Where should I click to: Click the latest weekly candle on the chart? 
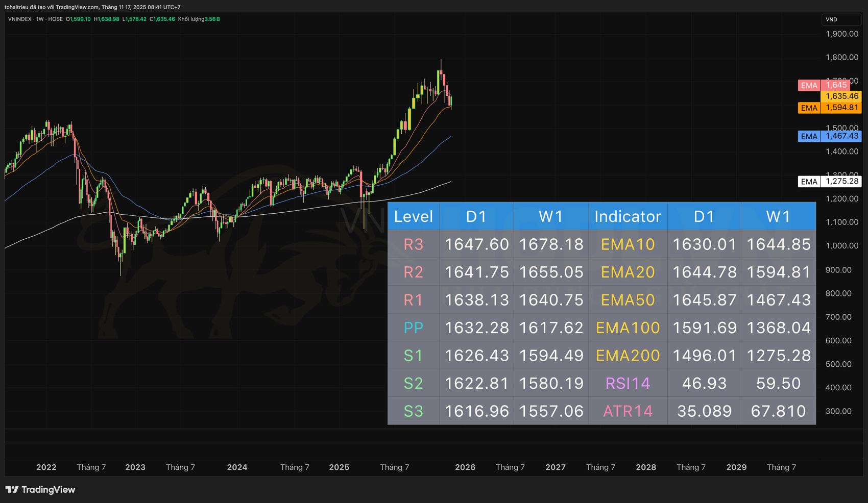pos(450,100)
